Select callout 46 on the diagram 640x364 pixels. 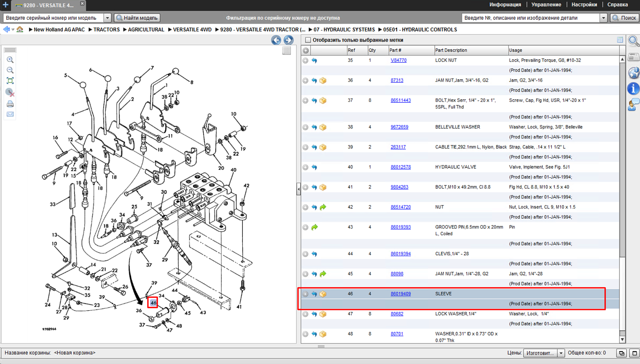153,303
